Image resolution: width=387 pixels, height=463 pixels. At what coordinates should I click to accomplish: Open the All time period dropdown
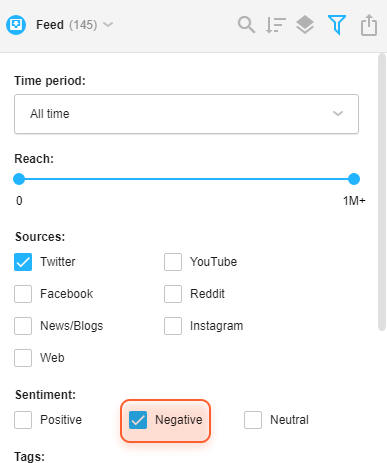186,114
